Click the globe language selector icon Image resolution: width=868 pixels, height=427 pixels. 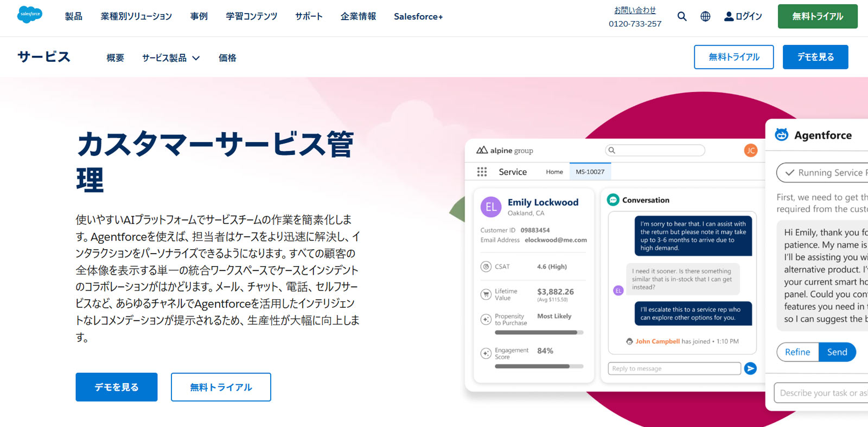click(705, 16)
